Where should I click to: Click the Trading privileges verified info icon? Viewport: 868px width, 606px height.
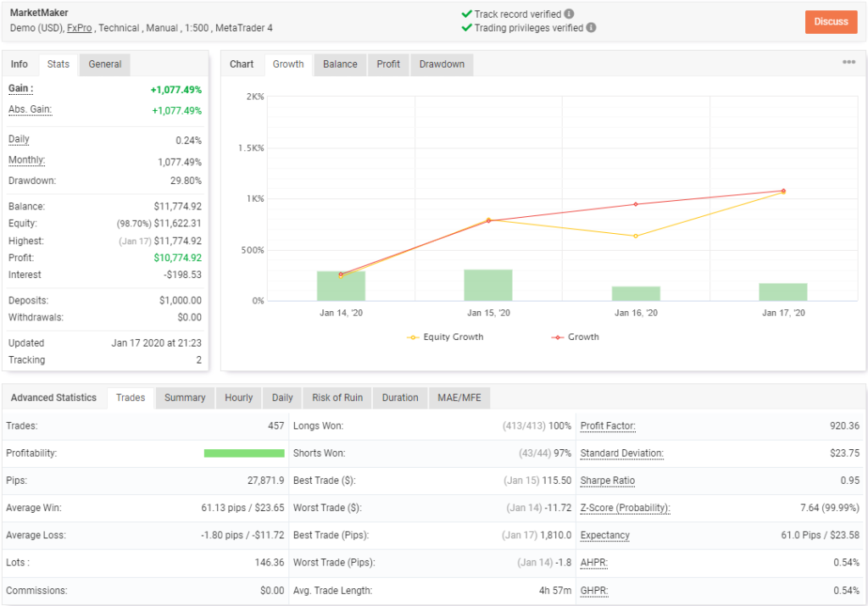[591, 27]
